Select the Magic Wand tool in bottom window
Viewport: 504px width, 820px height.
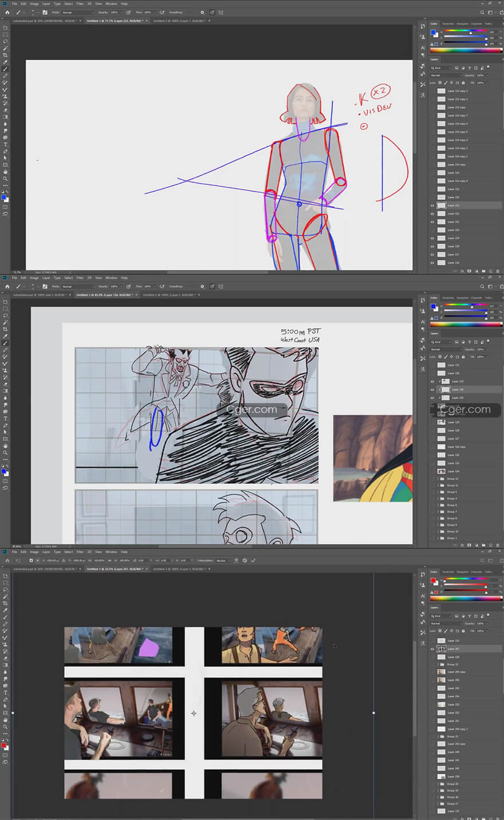[5, 597]
